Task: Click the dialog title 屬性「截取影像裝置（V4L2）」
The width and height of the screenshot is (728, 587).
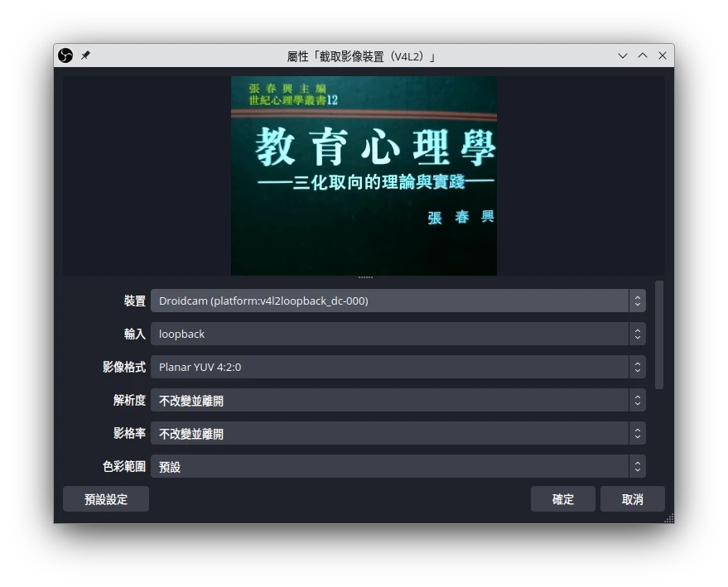Action: point(362,56)
